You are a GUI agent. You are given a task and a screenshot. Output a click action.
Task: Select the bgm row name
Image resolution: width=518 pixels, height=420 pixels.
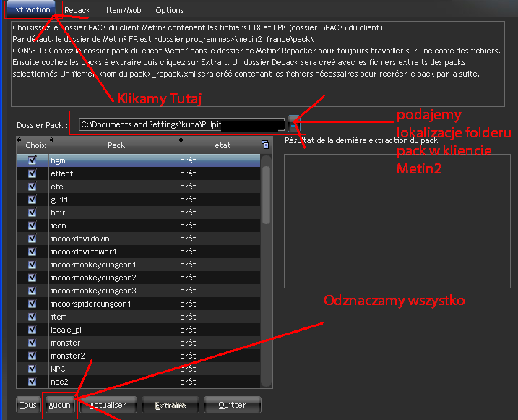coord(58,160)
